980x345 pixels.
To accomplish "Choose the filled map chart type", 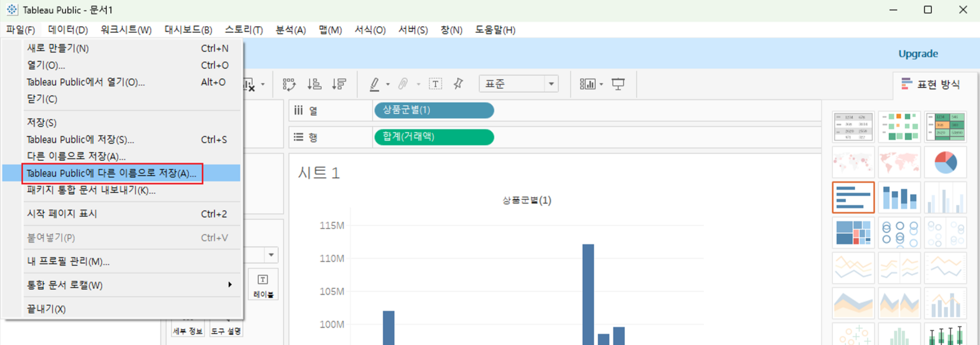I will [x=899, y=162].
